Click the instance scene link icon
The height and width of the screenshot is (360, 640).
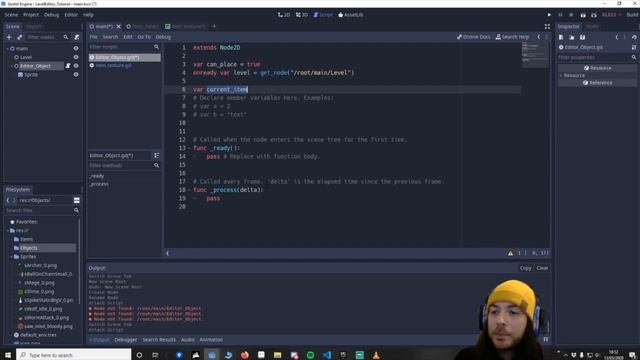19,37
